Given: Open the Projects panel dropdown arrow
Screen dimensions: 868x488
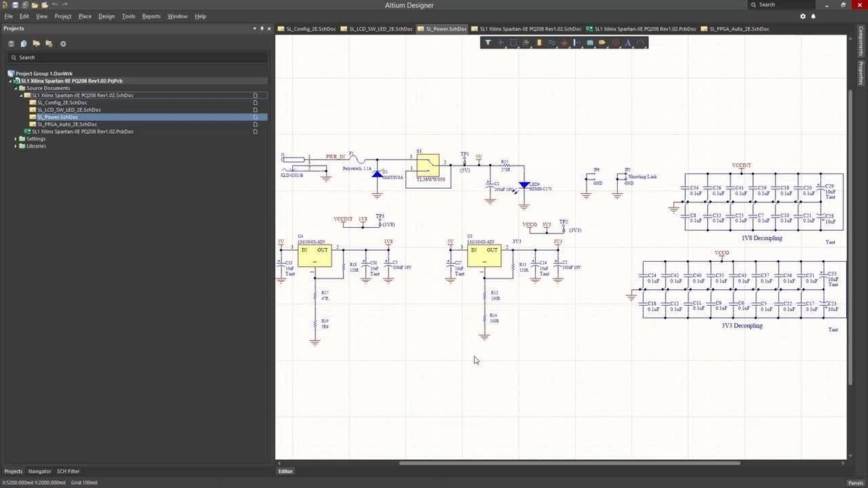Looking at the screenshot, I should (x=254, y=28).
